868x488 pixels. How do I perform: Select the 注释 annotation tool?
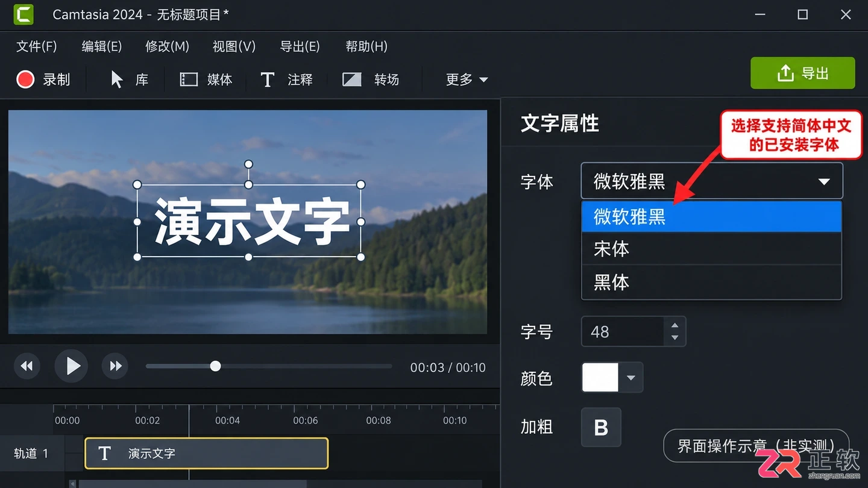pyautogui.click(x=286, y=80)
